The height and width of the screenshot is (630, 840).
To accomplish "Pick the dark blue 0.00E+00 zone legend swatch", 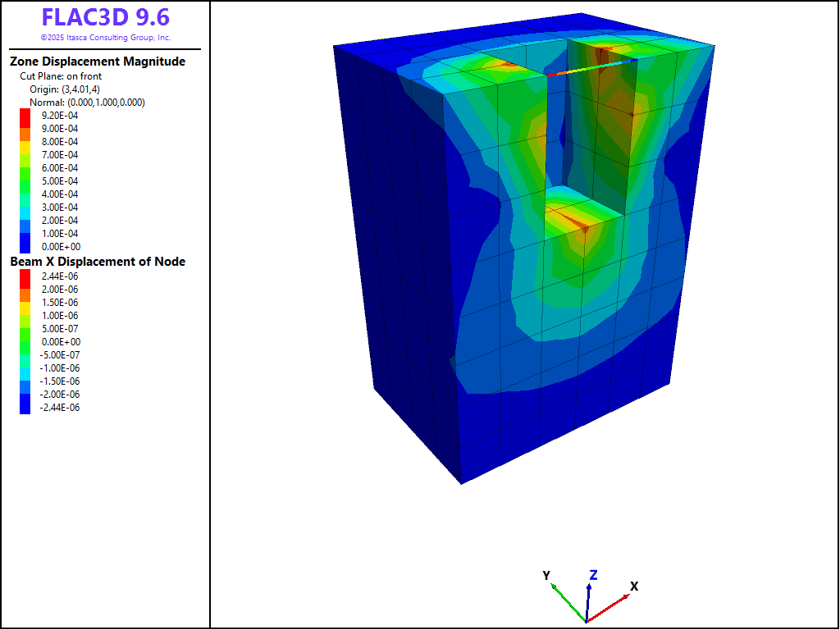I will pyautogui.click(x=25, y=246).
